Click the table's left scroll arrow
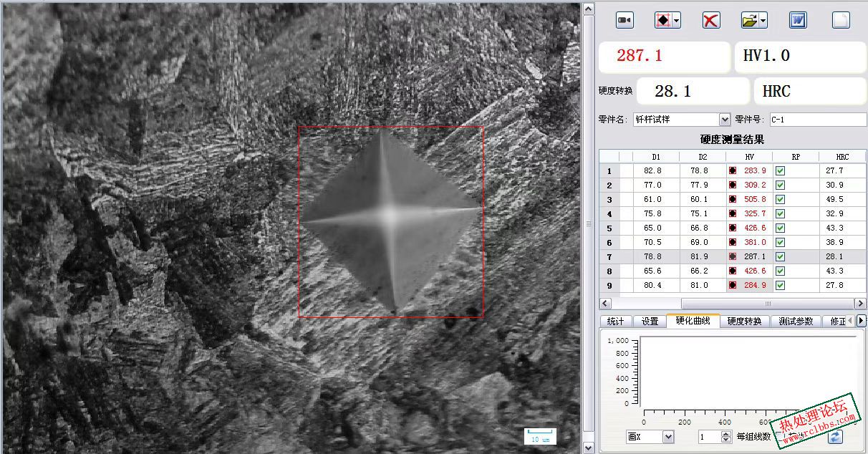Image resolution: width=868 pixels, height=454 pixels. pos(605,304)
